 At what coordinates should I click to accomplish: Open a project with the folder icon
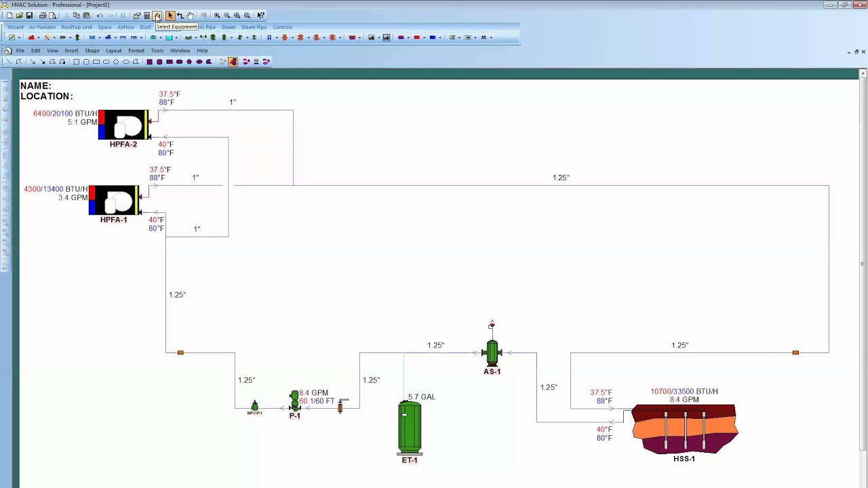pyautogui.click(x=20, y=16)
